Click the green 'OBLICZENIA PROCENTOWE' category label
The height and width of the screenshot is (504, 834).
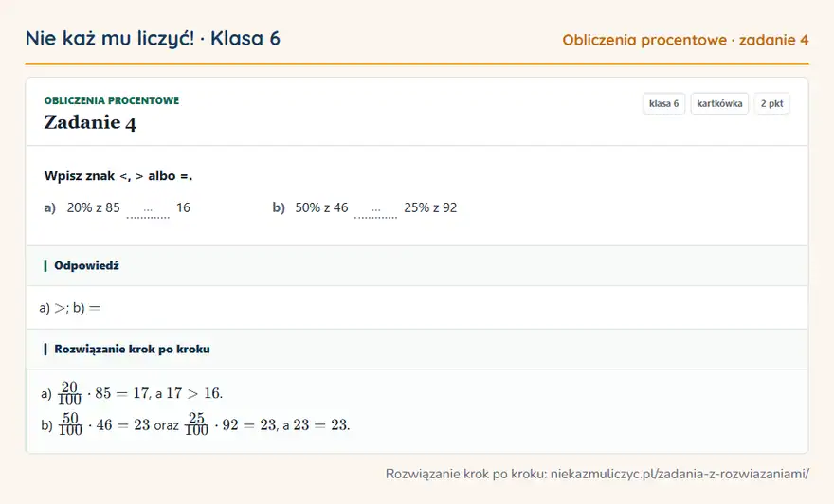(112, 100)
